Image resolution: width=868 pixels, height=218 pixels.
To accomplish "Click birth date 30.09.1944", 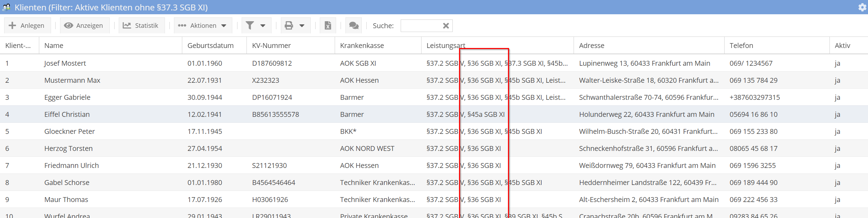I will click(x=205, y=97).
